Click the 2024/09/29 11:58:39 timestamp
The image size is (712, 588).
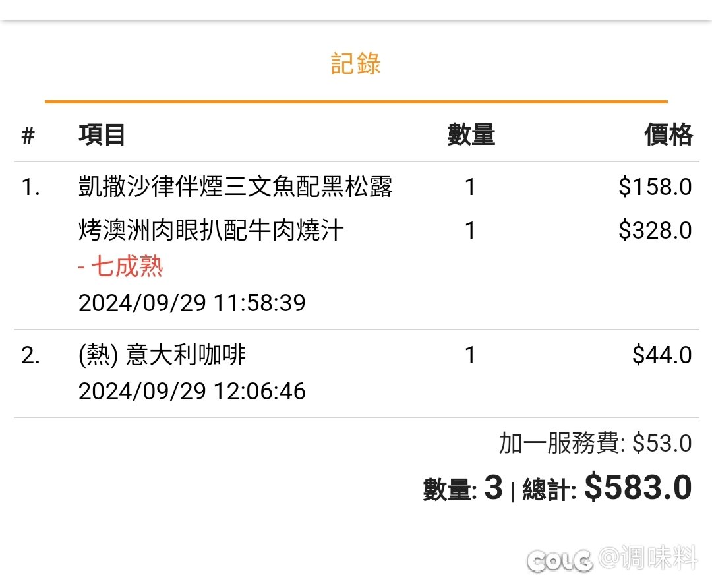pos(192,303)
